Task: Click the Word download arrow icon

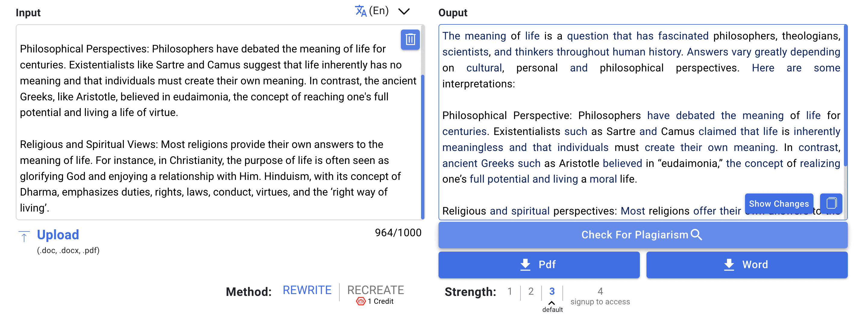Action: point(729,265)
